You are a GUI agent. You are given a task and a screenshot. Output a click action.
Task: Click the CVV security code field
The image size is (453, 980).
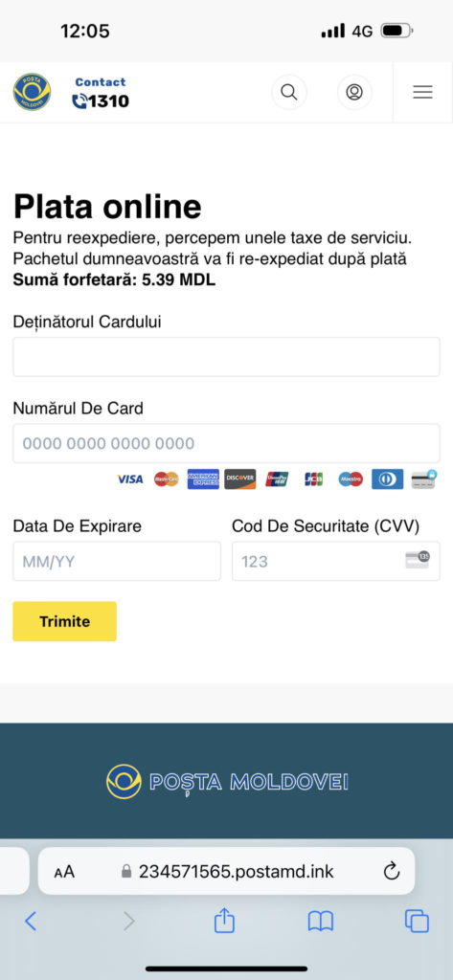(x=336, y=561)
